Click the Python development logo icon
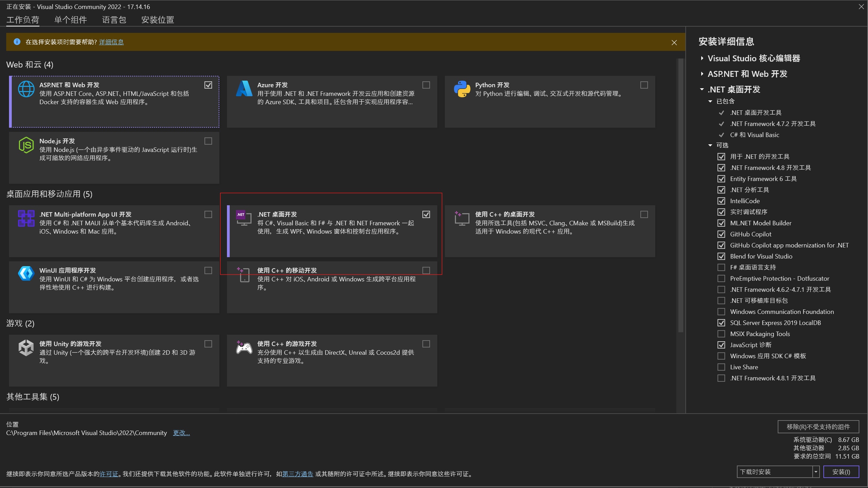This screenshot has width=868, height=488. click(x=462, y=89)
